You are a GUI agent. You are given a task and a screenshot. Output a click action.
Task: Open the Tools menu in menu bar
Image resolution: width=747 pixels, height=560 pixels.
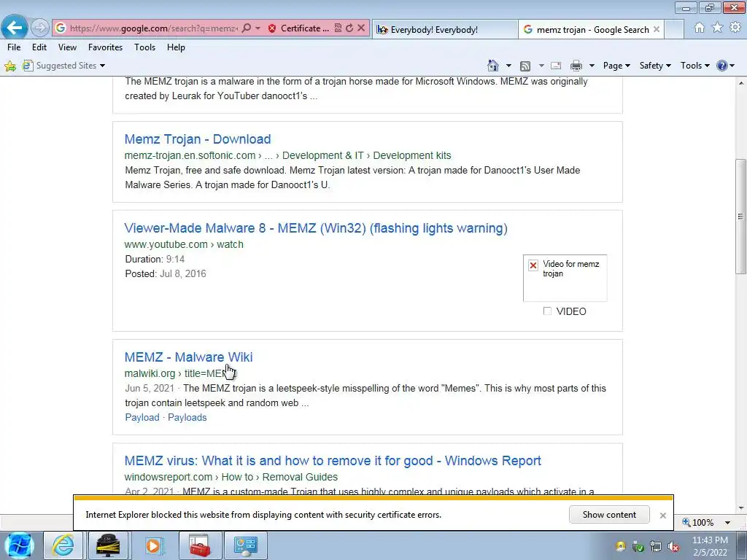(x=145, y=47)
